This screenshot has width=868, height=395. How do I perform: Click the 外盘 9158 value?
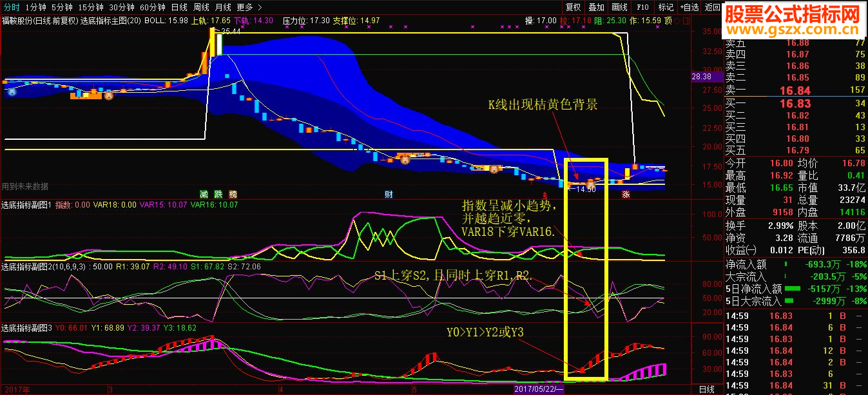(x=783, y=212)
